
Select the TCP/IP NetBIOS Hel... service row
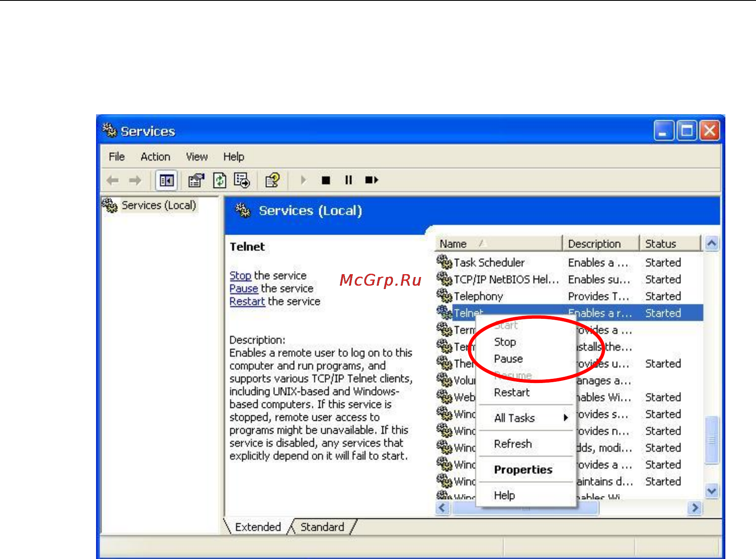(569, 279)
